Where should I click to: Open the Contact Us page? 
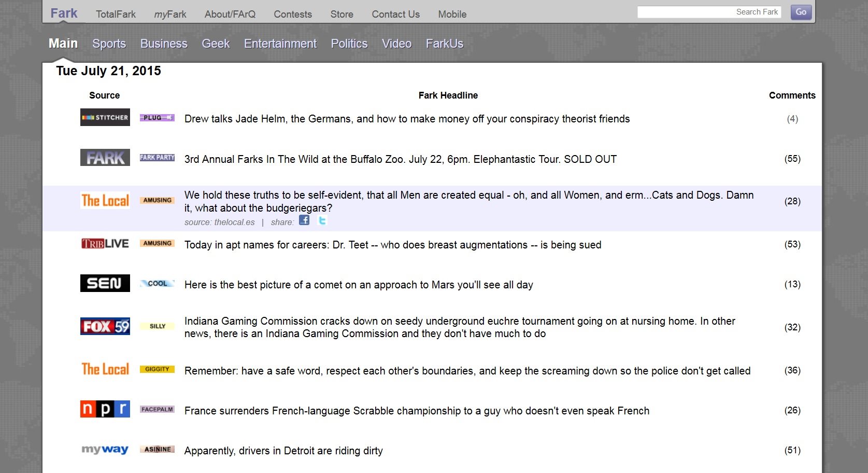395,14
